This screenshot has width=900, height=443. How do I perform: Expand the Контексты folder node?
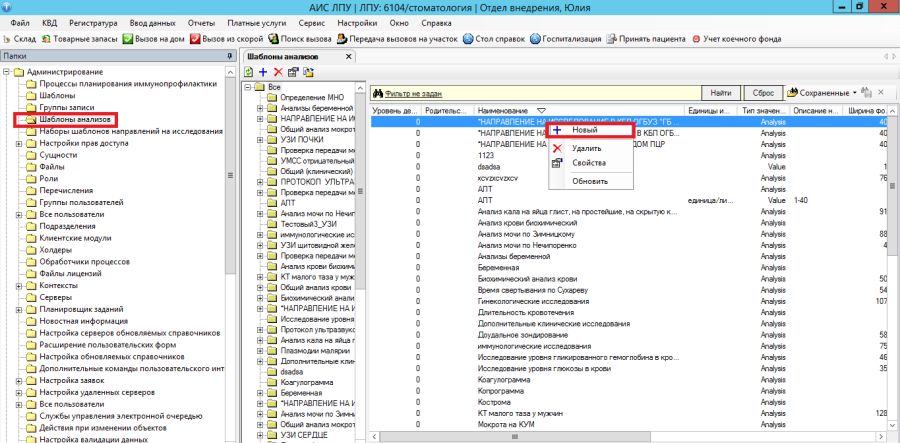(19, 286)
